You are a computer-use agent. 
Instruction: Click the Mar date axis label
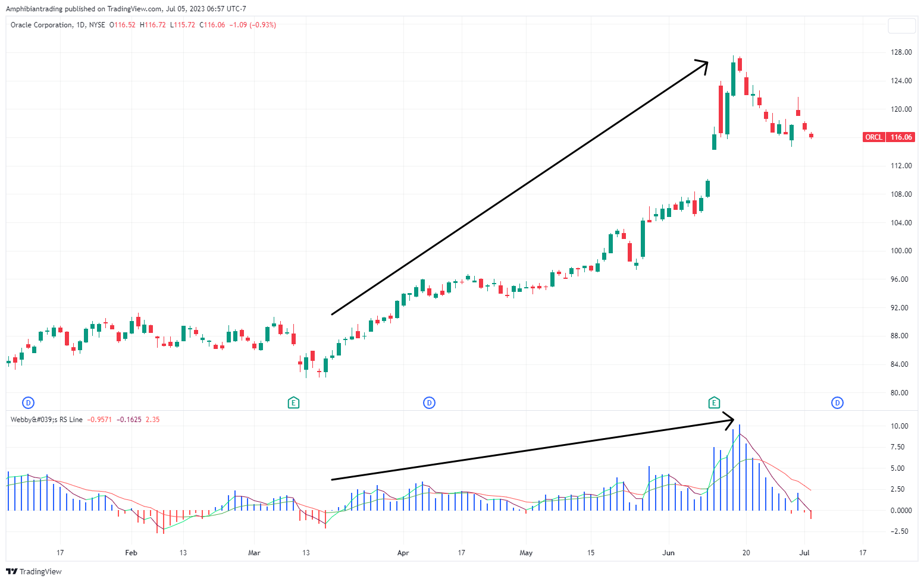(x=254, y=553)
